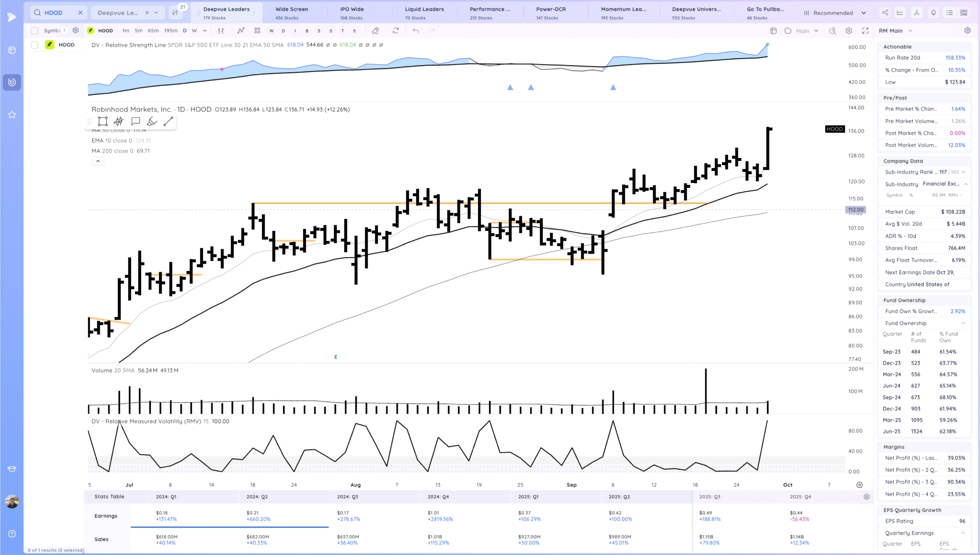Open the screener filters icon with badge 21
Screen dimensions: 980x555
pyautogui.click(x=175, y=13)
